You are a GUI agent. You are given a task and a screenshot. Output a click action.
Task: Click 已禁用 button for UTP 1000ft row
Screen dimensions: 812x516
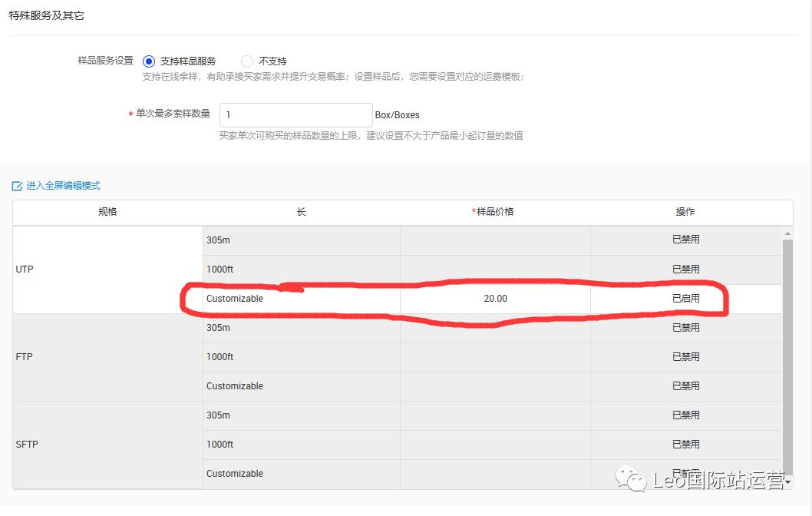pos(686,270)
